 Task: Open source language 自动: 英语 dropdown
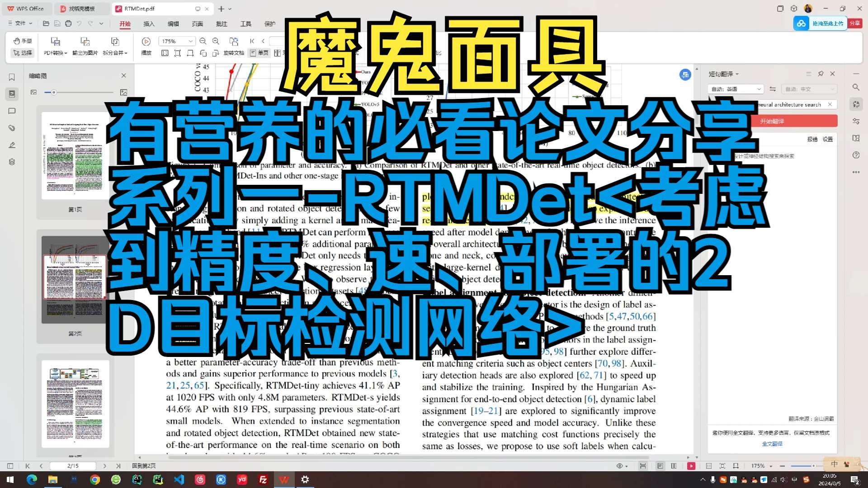[x=736, y=89]
